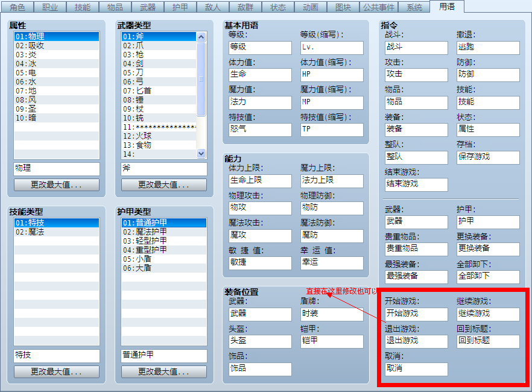Image resolution: width=532 pixels, height=392 pixels.
Task: Click the 体力上限 field showing 生命上限
Action: [260, 181]
